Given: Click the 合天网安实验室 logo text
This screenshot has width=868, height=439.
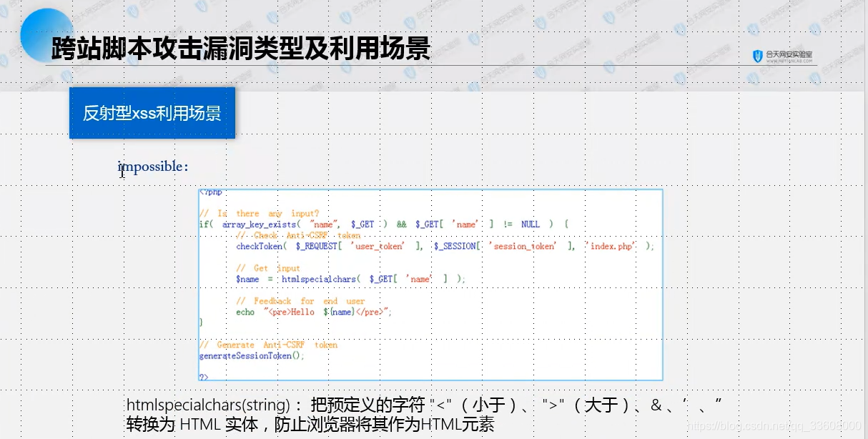Looking at the screenshot, I should coord(789,55).
